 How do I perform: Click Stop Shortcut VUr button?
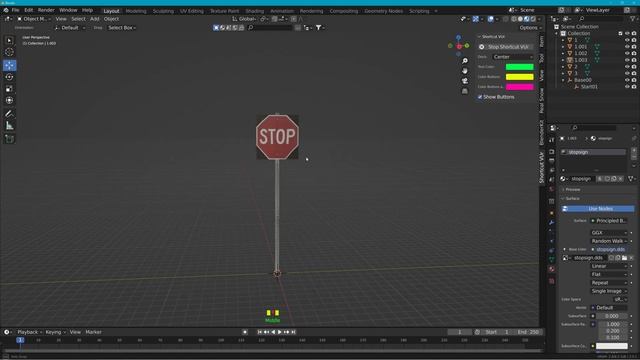point(505,47)
